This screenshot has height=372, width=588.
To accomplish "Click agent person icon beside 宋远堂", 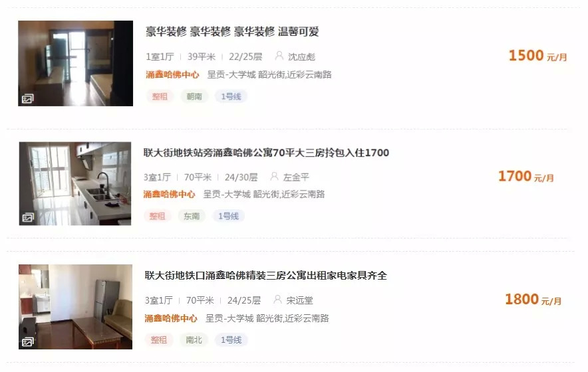I will [x=277, y=300].
